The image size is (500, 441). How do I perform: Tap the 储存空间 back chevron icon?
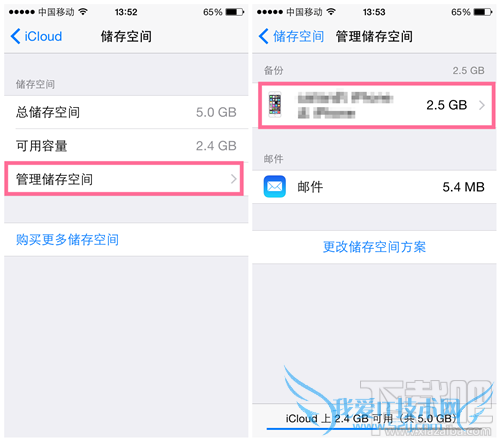[263, 36]
